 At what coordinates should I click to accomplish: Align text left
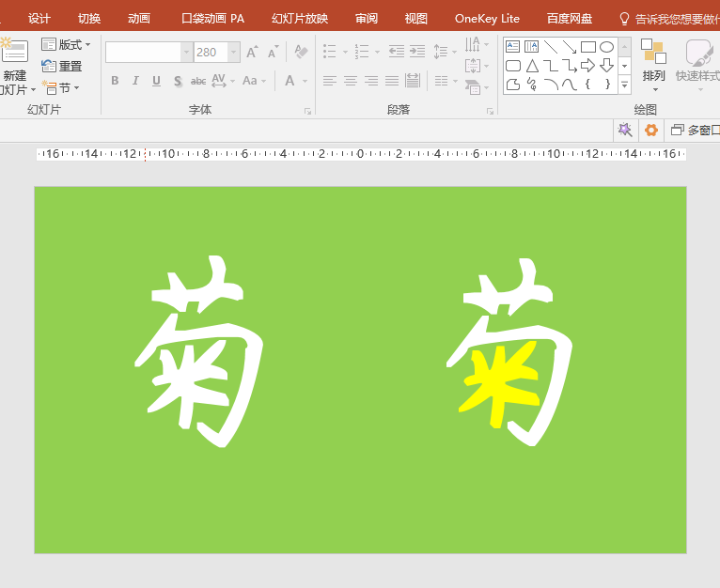(x=330, y=81)
